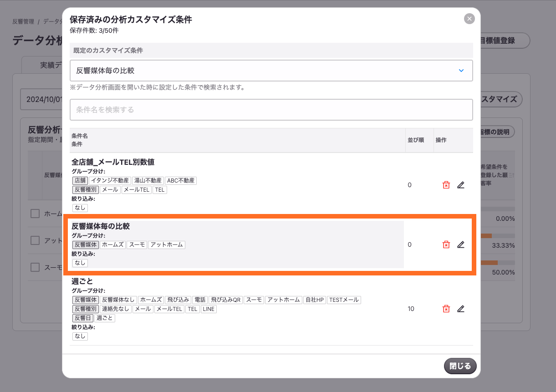Viewport: 556px width, 392px height.
Task: Click the LINE tag in 週ごと
Action: (x=209, y=309)
